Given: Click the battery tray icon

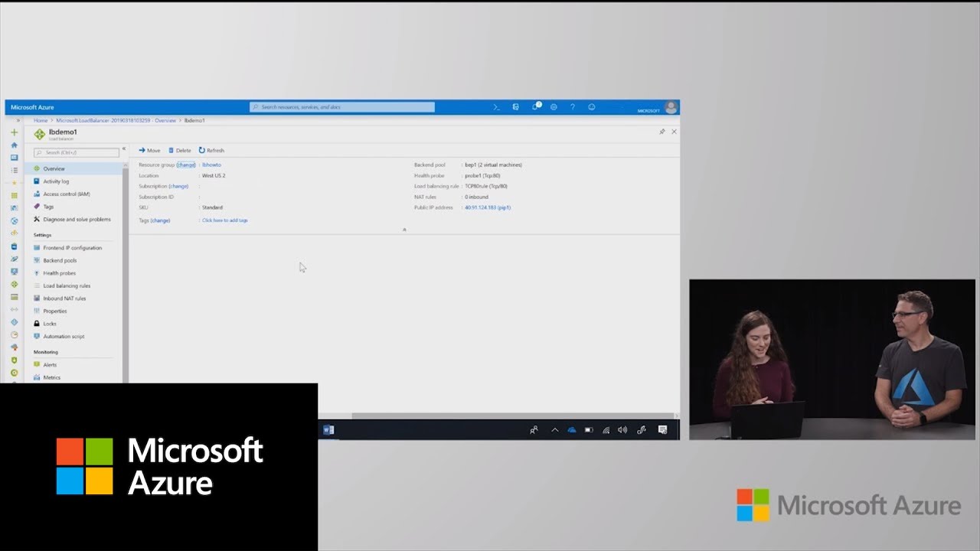Looking at the screenshot, I should [x=589, y=430].
